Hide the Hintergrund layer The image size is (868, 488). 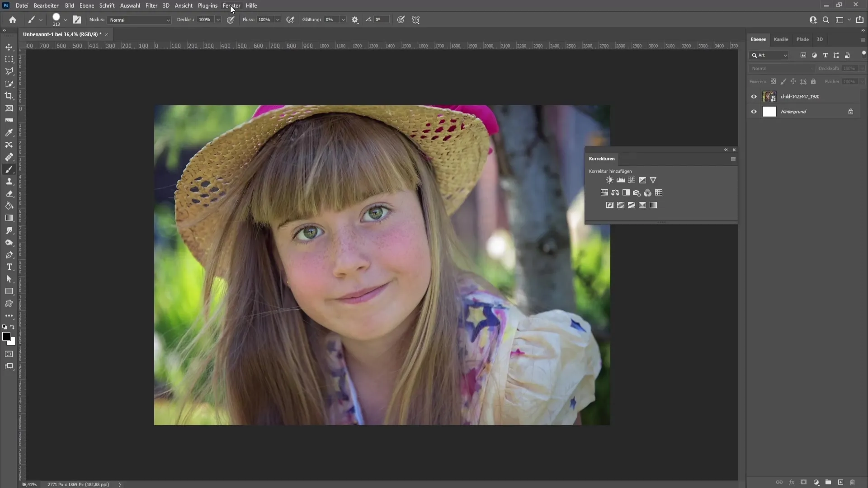(x=754, y=112)
